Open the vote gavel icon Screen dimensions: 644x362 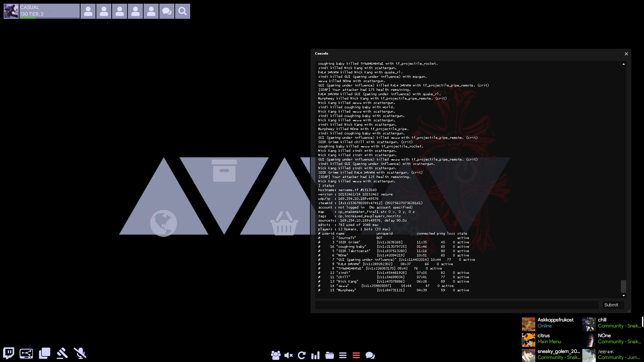pos(62,353)
